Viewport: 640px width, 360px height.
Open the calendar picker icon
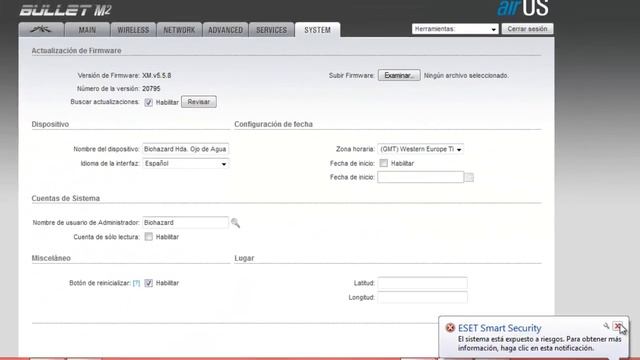coord(469,177)
